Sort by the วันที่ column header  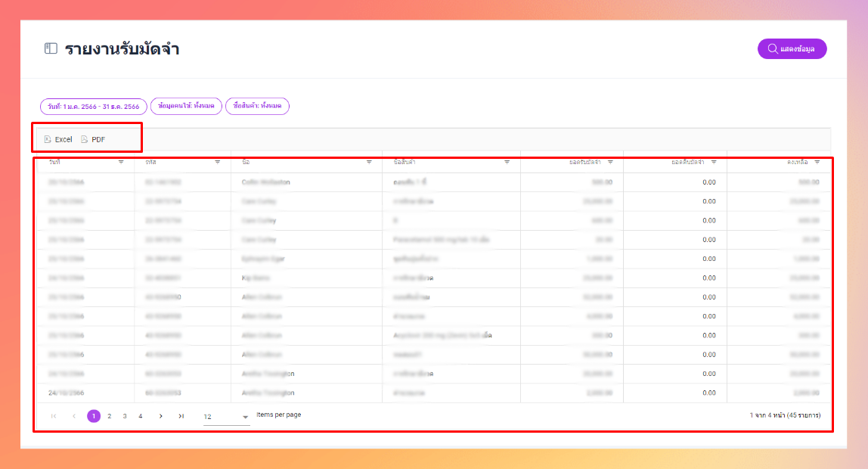tap(54, 162)
